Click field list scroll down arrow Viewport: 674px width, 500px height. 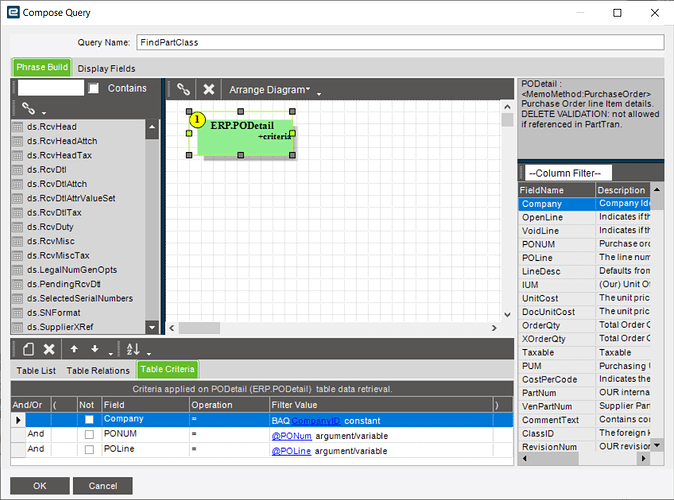click(657, 445)
